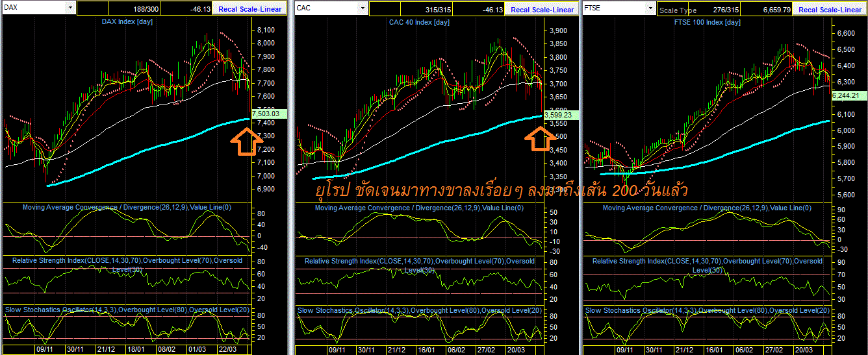Click the 06/02 date on CAC time axis
This screenshot has width=868, height=355.
tap(456, 349)
